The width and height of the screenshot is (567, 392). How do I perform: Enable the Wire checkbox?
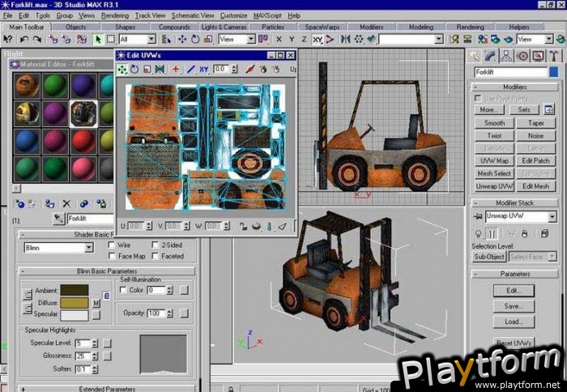(x=113, y=244)
